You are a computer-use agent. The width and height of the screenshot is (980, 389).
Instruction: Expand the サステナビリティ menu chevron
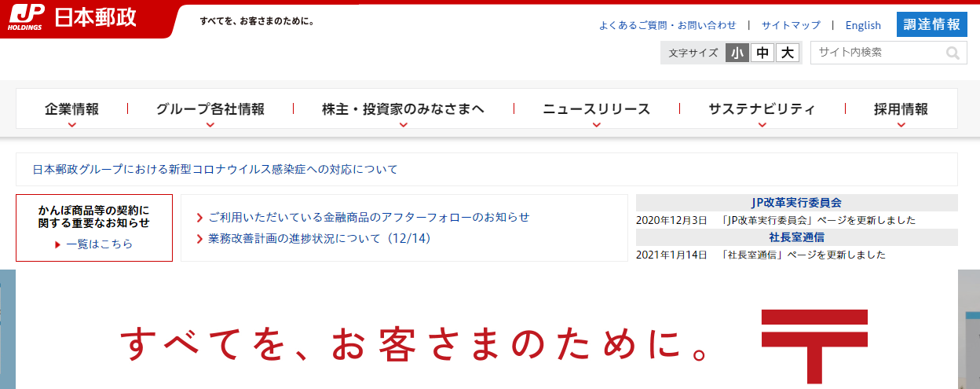(762, 124)
